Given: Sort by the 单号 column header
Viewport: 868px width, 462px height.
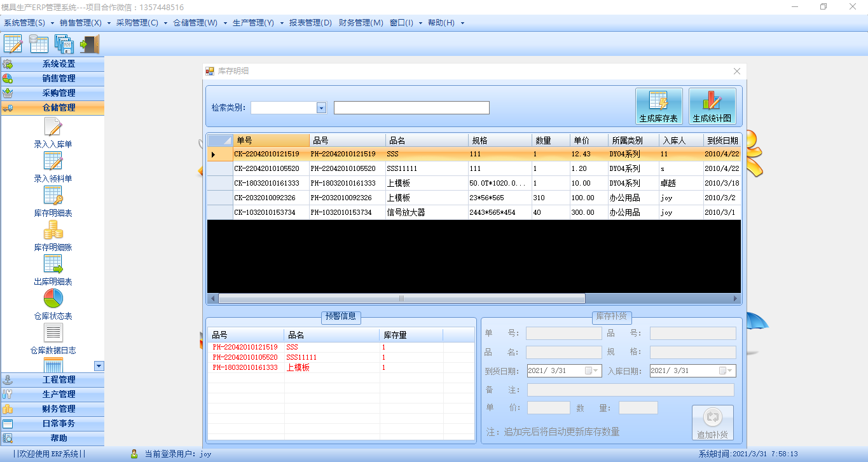Looking at the screenshot, I should pyautogui.click(x=271, y=140).
